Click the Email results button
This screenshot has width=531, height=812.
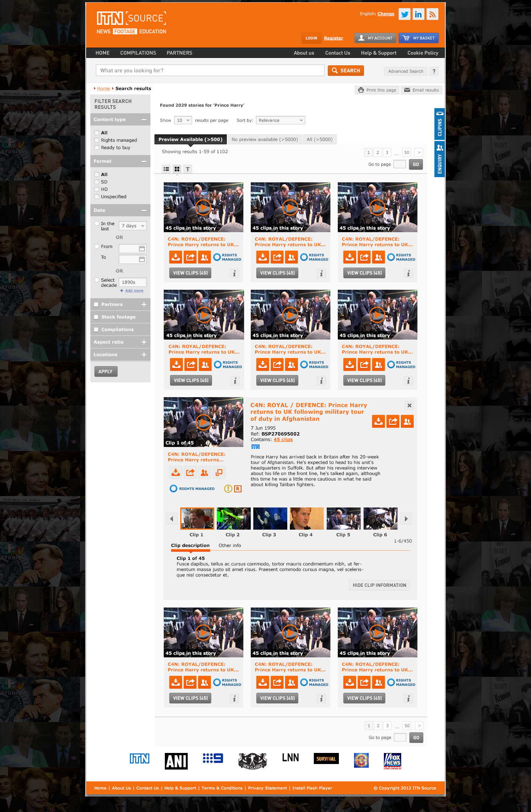pos(421,90)
